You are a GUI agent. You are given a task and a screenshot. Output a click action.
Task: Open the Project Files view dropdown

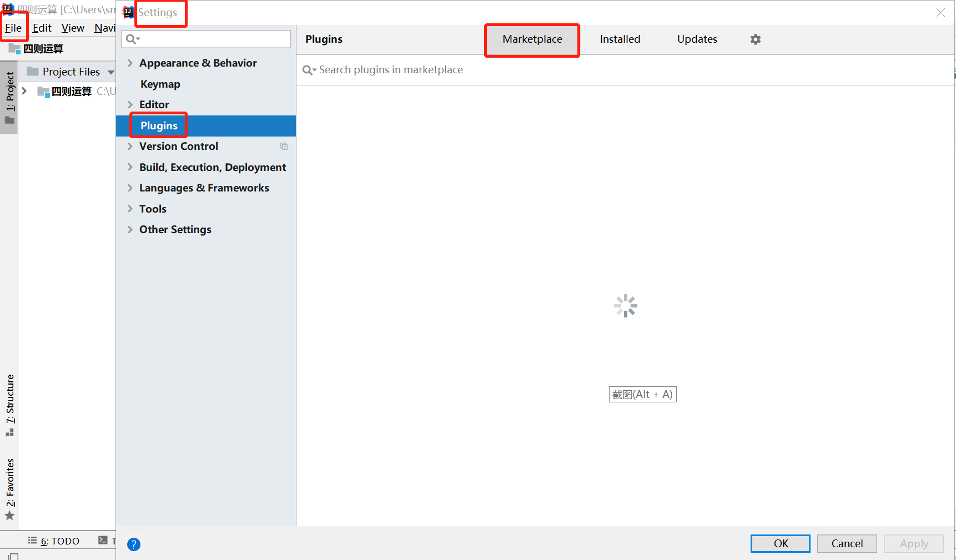110,72
